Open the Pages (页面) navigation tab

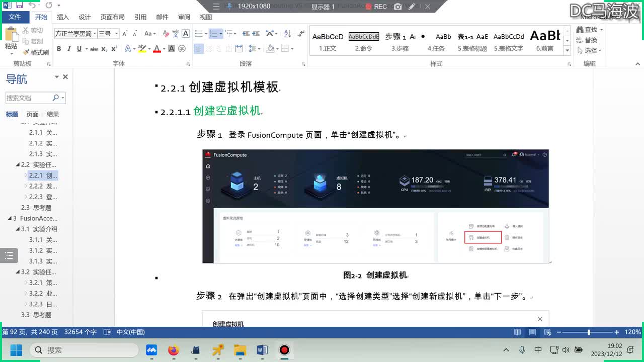32,114
